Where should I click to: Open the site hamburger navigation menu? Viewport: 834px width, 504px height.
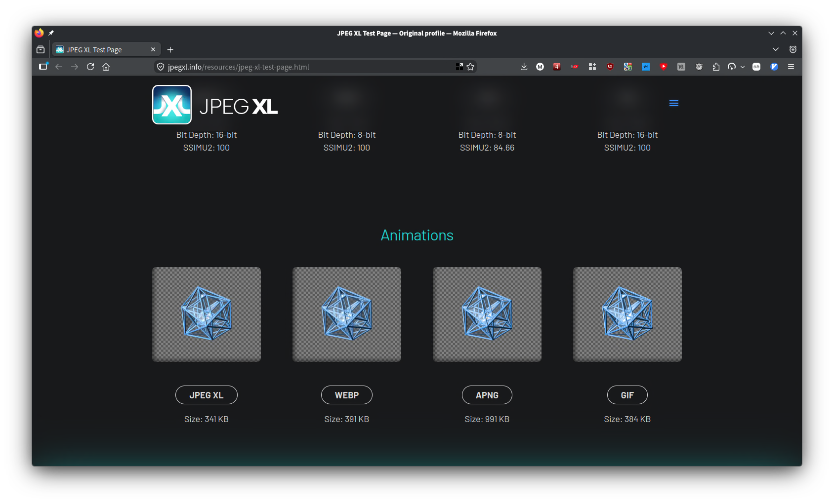(674, 103)
